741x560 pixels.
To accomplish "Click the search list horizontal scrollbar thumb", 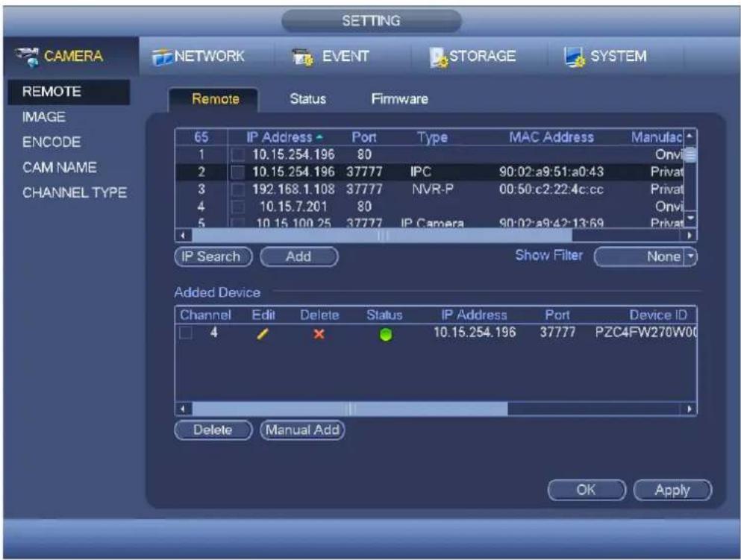I will pos(382,235).
